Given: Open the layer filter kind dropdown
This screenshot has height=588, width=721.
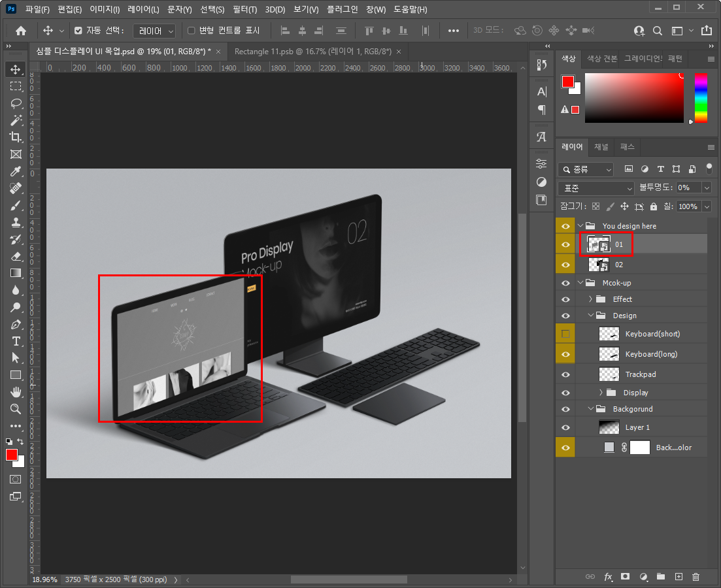Looking at the screenshot, I should tap(586, 170).
